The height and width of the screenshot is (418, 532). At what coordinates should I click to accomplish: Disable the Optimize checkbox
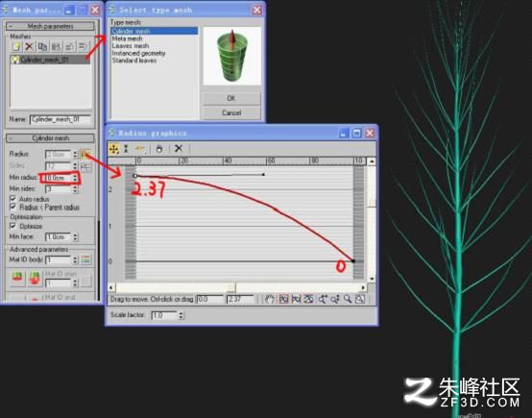click(13, 226)
